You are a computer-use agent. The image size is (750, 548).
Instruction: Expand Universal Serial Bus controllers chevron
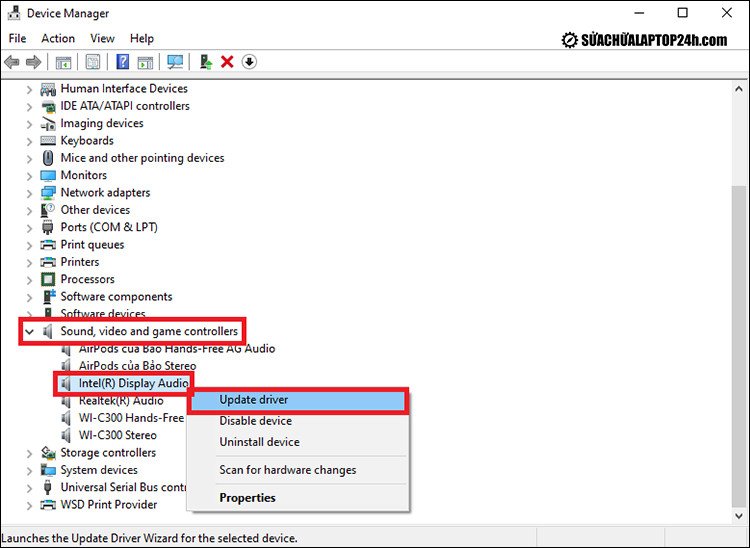29,488
